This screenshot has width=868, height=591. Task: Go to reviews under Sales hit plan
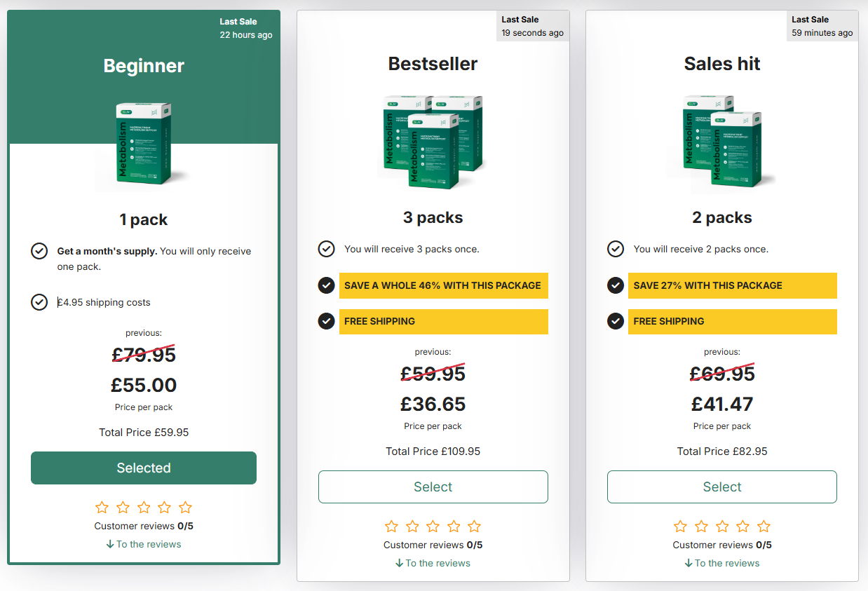click(722, 563)
